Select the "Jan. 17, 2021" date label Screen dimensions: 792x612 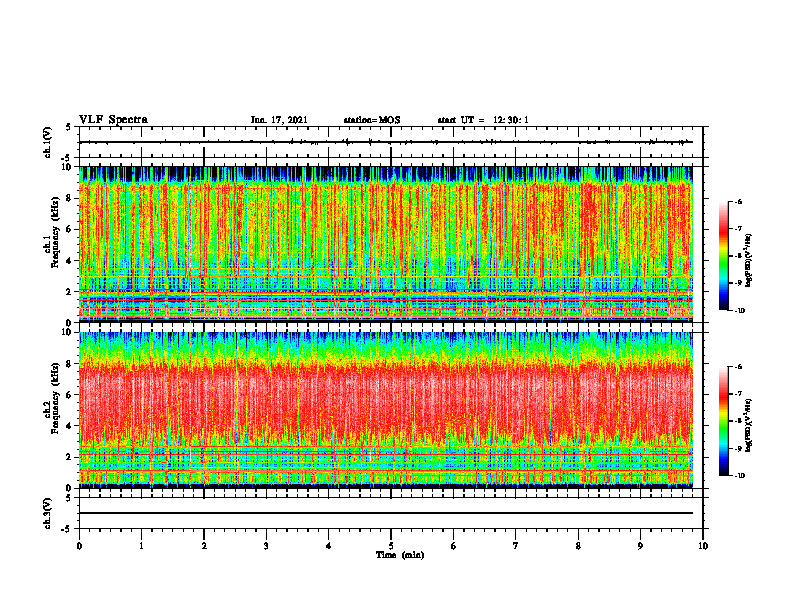279,120
